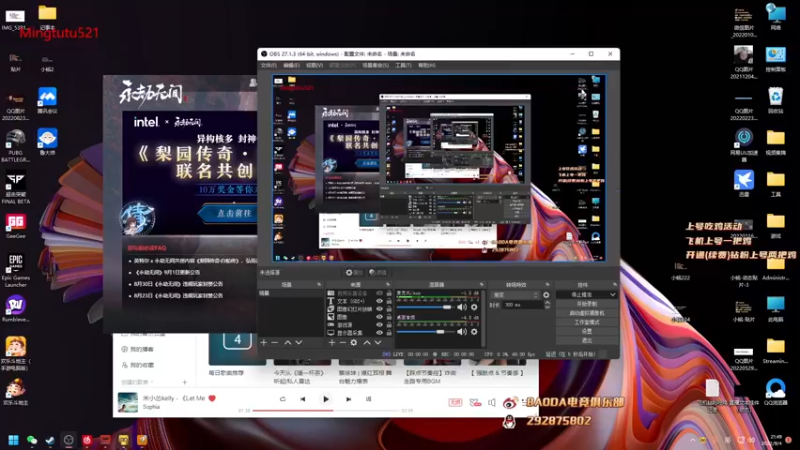Image resolution: width=800 pixels, height=450 pixels.
Task: Click Filters button above the Sources panel
Action: click(378, 272)
